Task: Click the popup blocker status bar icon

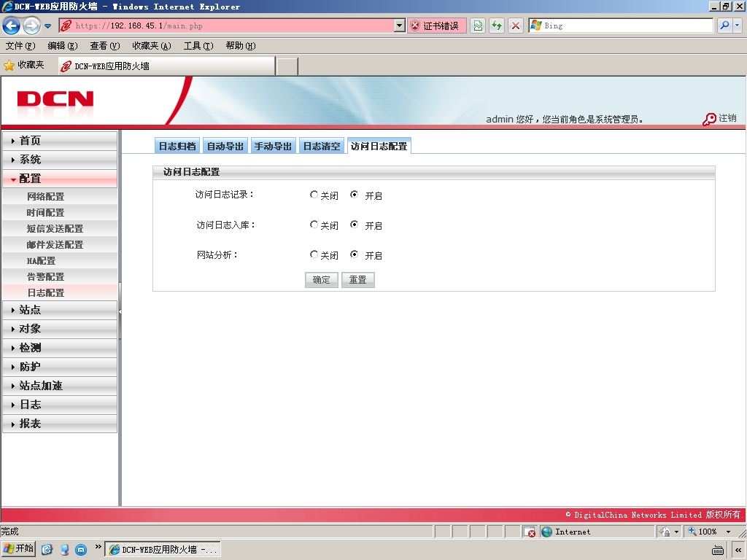Action: [x=530, y=532]
